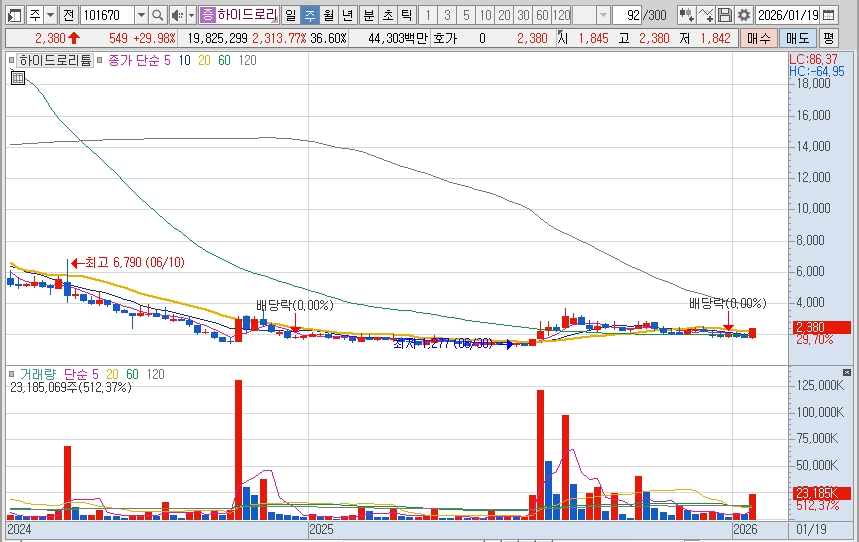Click the 호가 label in the quote bar
Viewport: 859px width, 542px height.
[445, 38]
